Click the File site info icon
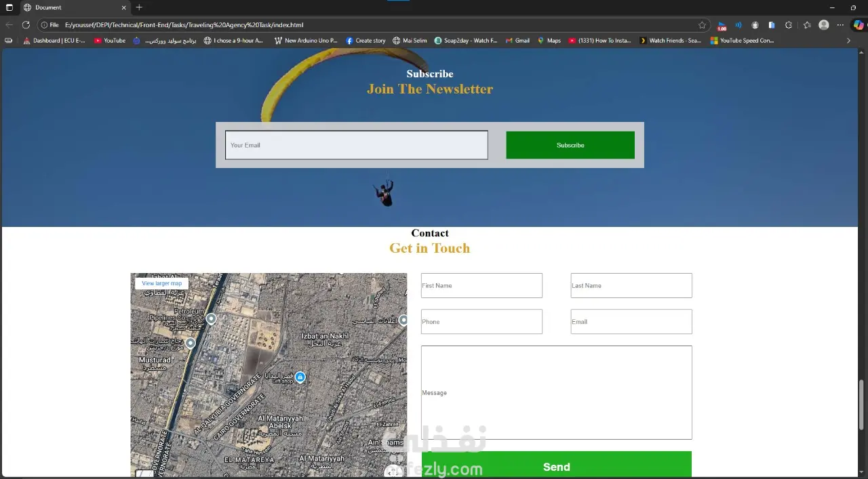The image size is (868, 479). [x=50, y=25]
